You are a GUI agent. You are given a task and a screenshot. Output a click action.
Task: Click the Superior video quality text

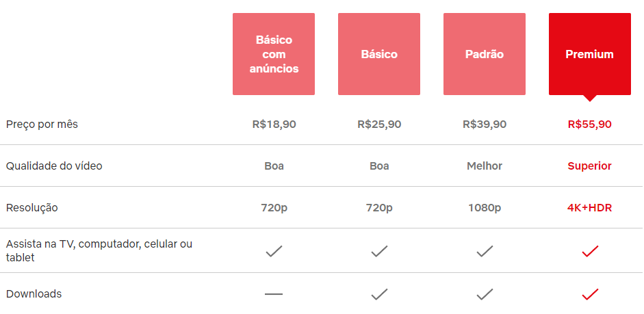point(590,166)
